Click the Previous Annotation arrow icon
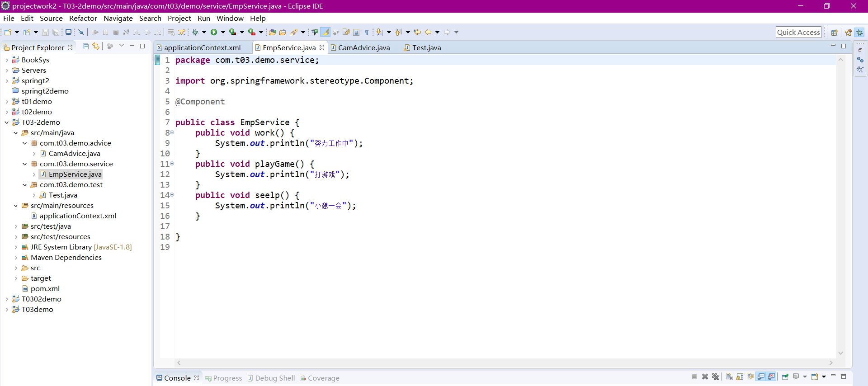 [398, 32]
